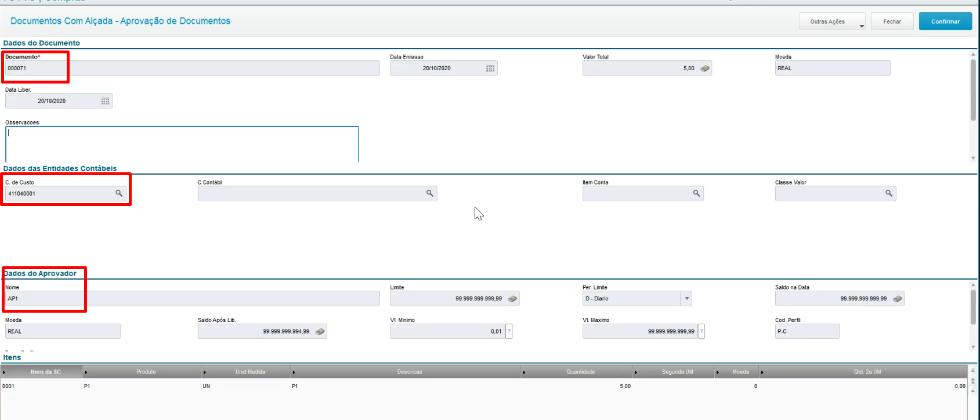Image resolution: width=980 pixels, height=420 pixels.
Task: Click C. de Custo field 411040001
Action: 66,193
